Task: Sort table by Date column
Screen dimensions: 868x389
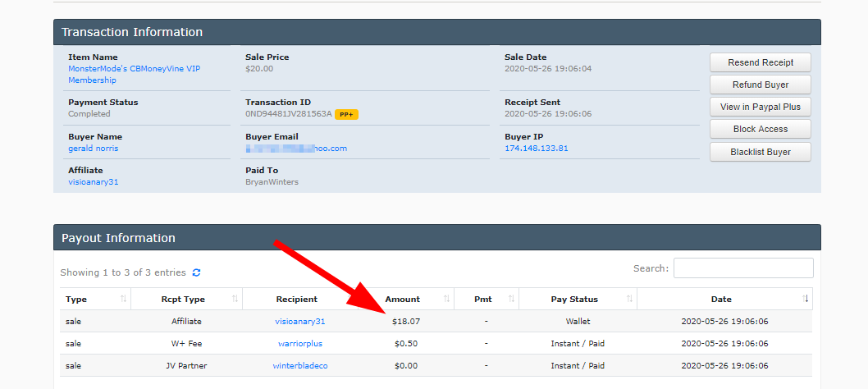Action: coord(724,300)
